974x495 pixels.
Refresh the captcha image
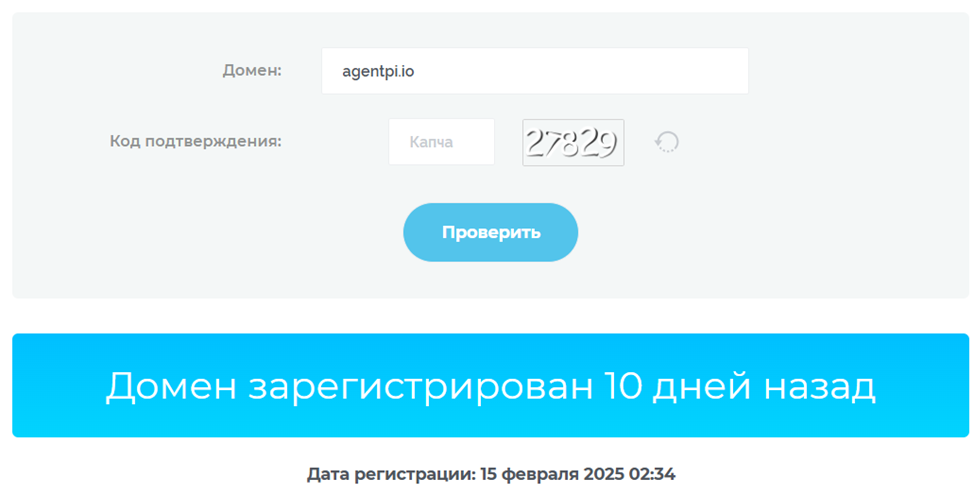point(667,142)
